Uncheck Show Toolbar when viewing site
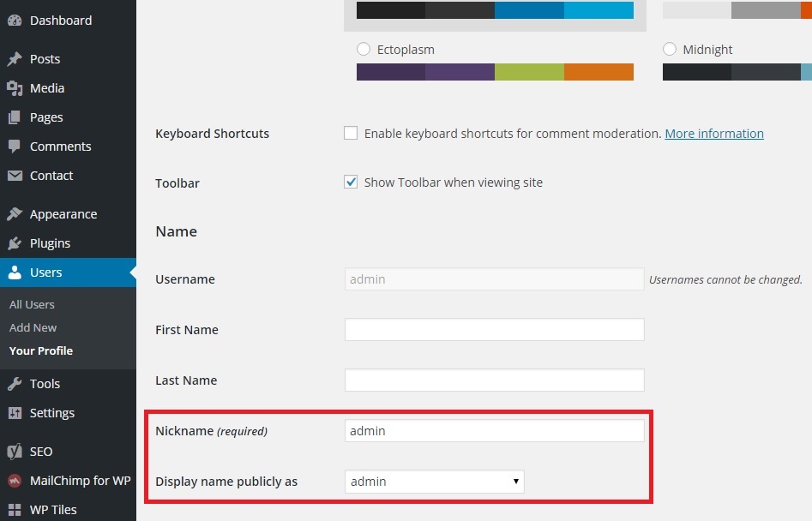The height and width of the screenshot is (521, 812). pos(351,182)
